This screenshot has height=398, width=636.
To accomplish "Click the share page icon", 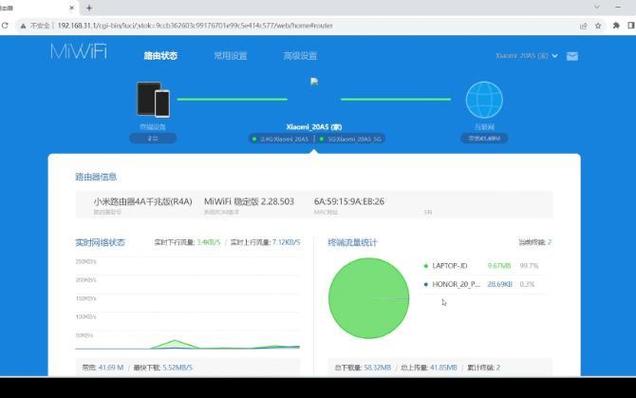I will [x=583, y=26].
